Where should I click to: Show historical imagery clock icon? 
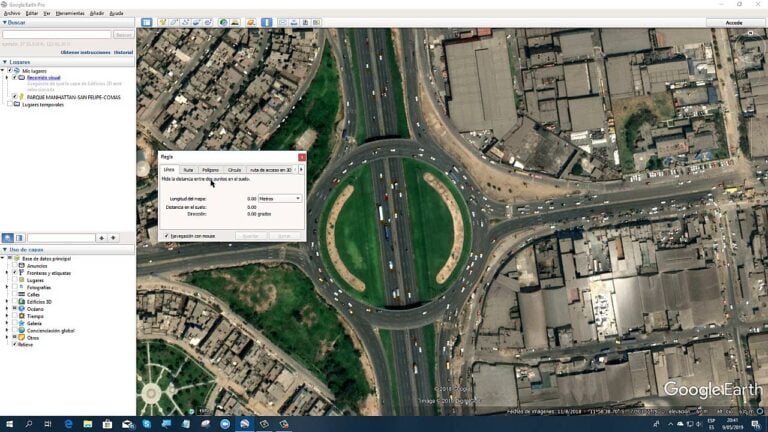(x=223, y=23)
